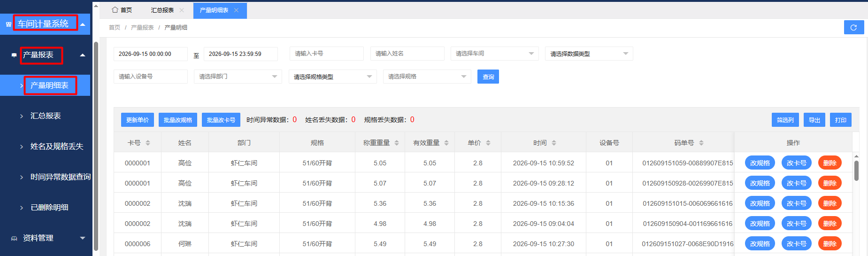Open the 请选择规格 dropdown
Screen dimensions: 868x256
(x=427, y=77)
